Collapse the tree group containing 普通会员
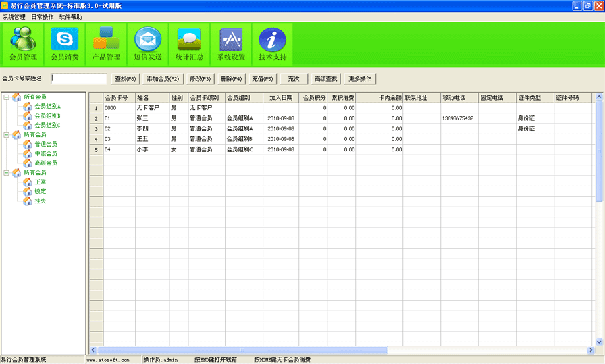This screenshot has width=605, height=364. (6, 135)
